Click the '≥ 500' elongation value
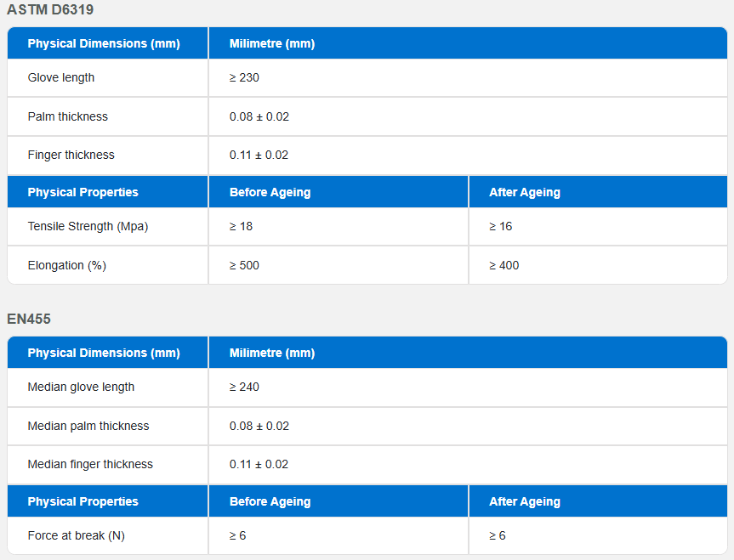This screenshot has width=734, height=560. (244, 265)
